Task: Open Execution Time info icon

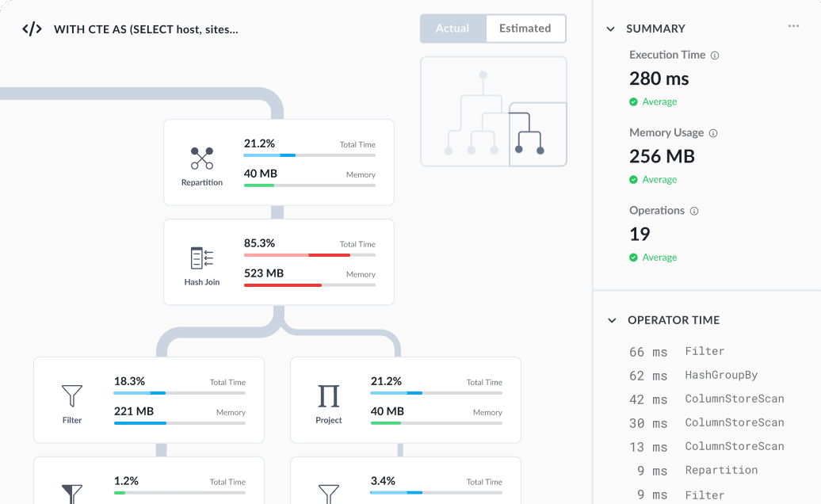Action: (715, 55)
